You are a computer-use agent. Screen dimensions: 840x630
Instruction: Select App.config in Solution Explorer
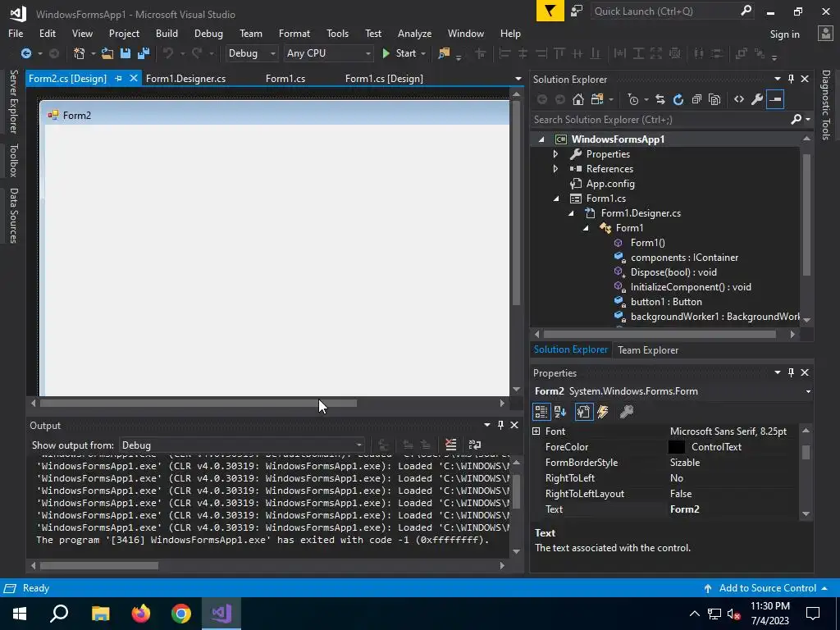point(610,184)
